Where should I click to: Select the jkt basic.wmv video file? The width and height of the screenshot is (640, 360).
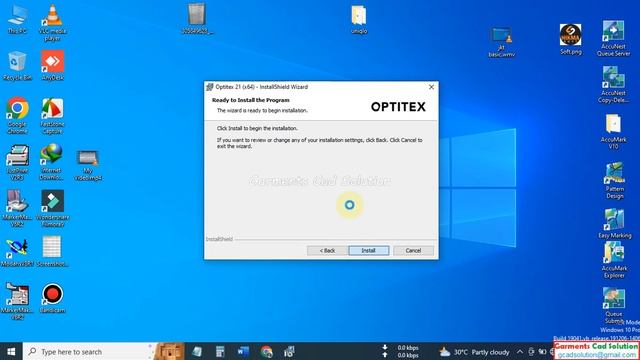[501, 42]
